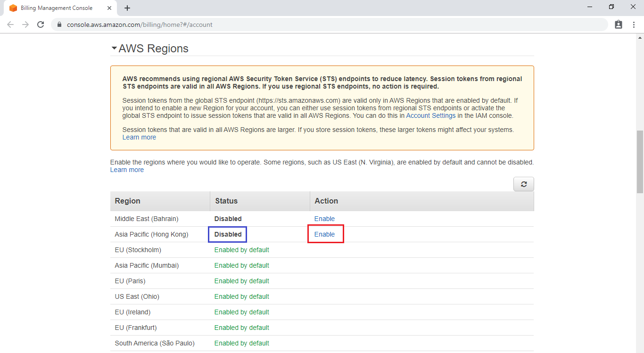Click the page vertical scrollbar thumb
The image size is (644, 353).
(x=640, y=162)
